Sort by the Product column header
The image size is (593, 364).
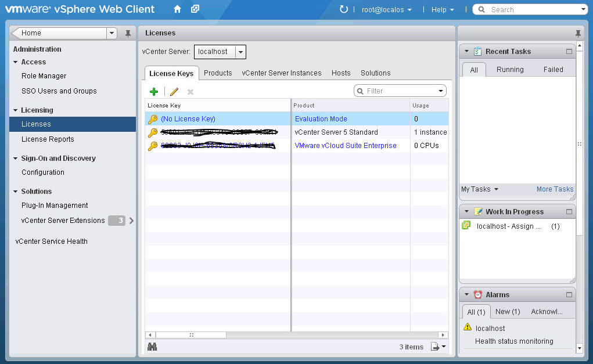[x=351, y=106]
